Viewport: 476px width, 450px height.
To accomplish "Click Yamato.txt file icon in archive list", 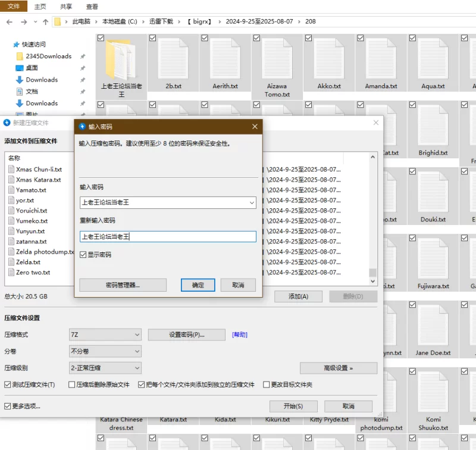I will (x=12, y=190).
